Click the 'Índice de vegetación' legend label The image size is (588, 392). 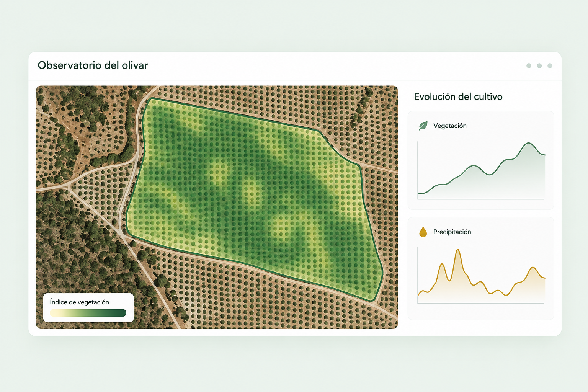[80, 302]
